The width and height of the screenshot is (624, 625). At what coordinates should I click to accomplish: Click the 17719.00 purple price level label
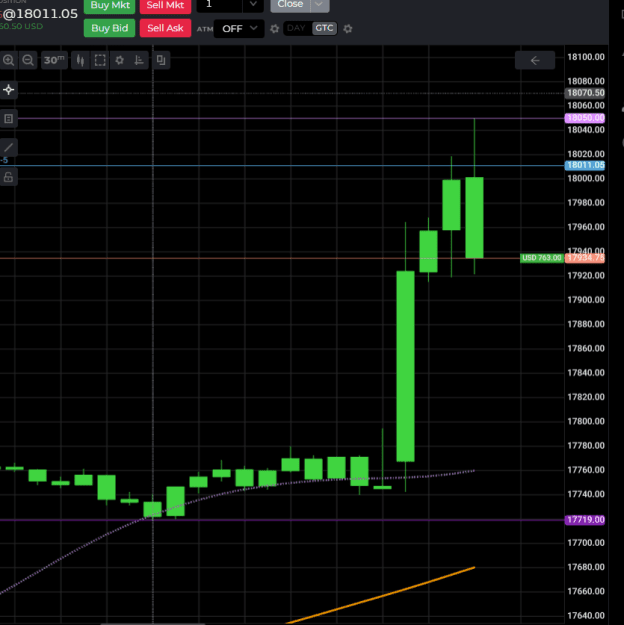(585, 520)
